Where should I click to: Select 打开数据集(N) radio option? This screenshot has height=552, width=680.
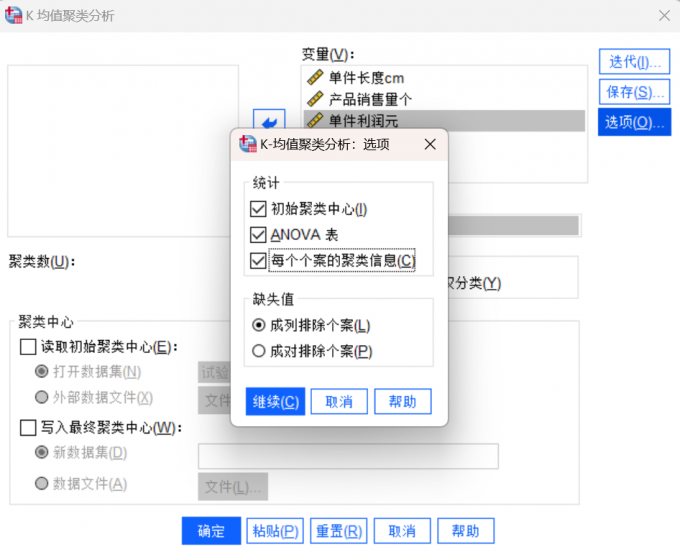point(41,371)
